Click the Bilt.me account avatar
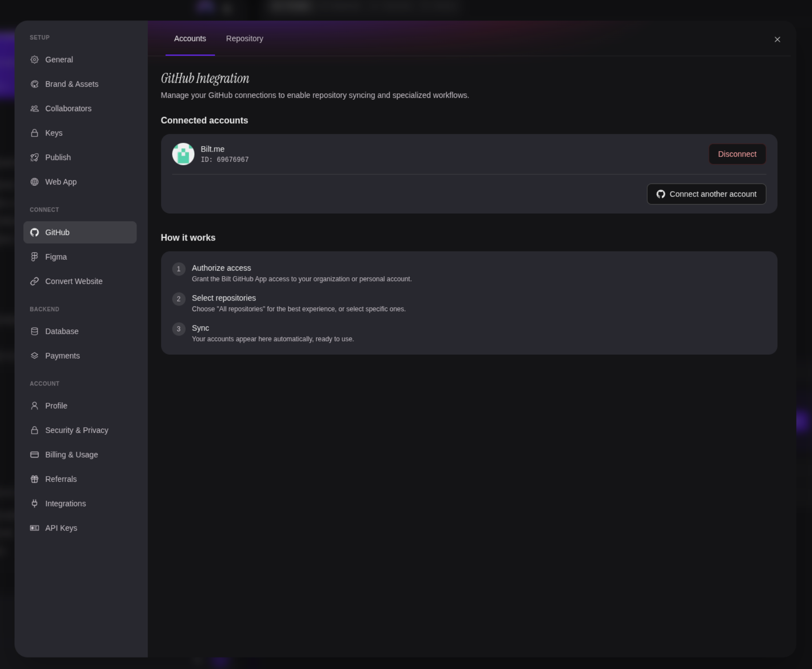Viewport: 812px width, 669px height. pyautogui.click(x=183, y=154)
